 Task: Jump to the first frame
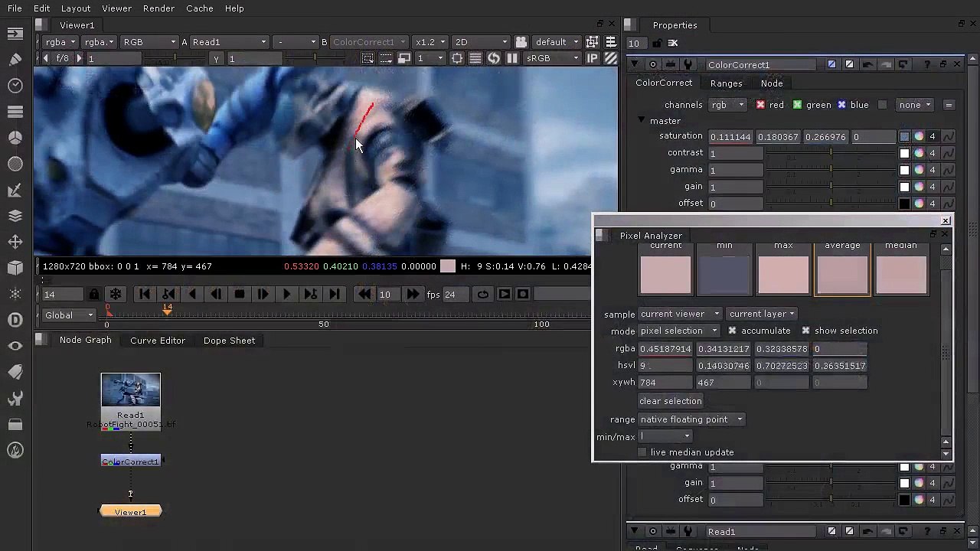145,295
